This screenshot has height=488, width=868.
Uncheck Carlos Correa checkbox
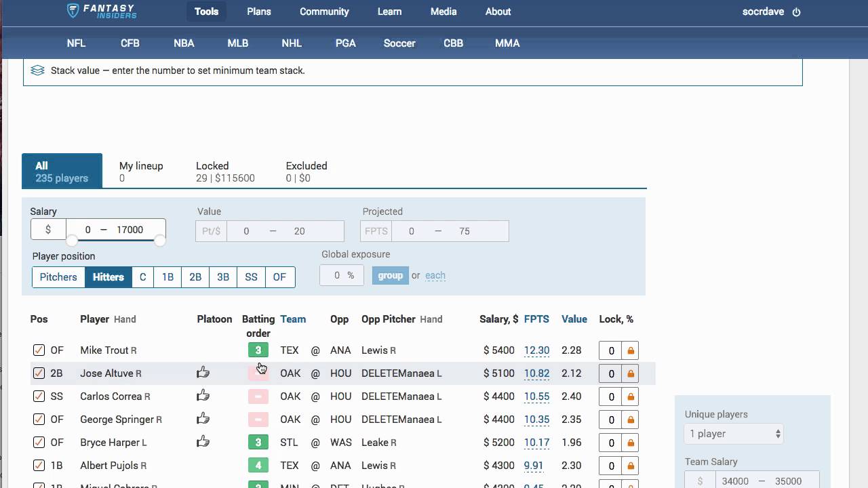click(39, 396)
